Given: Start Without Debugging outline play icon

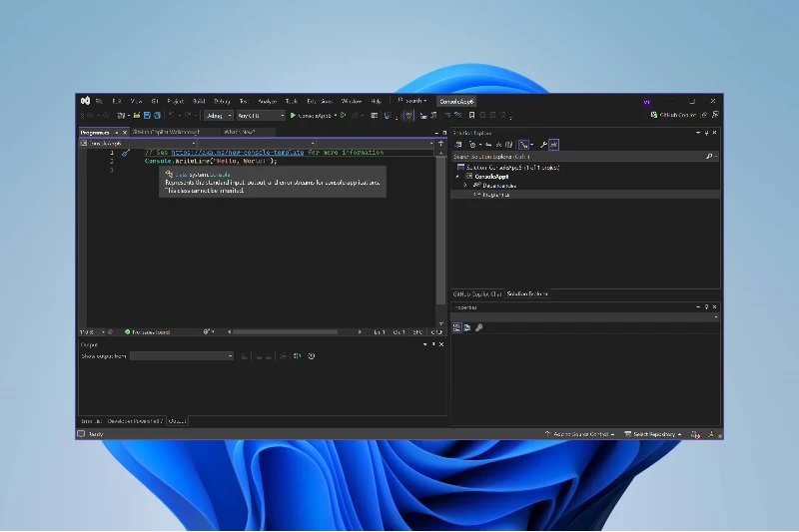Looking at the screenshot, I should 344,115.
